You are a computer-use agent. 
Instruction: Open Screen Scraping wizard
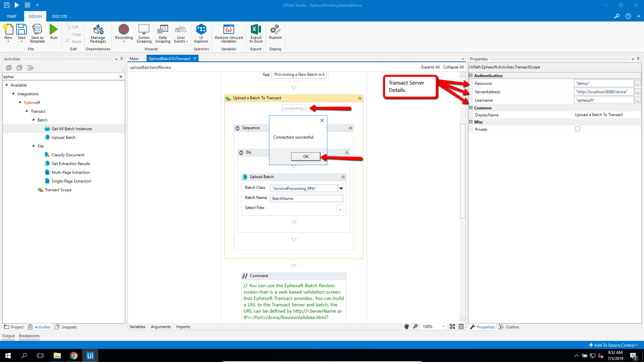[x=144, y=33]
